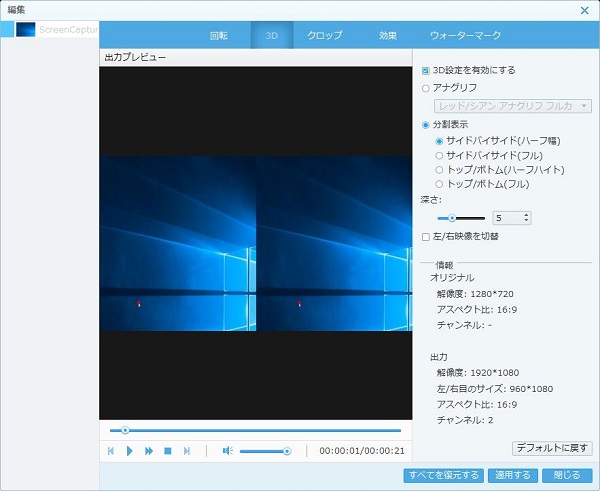
Task: Fast forward the preview video
Action: pyautogui.click(x=149, y=451)
